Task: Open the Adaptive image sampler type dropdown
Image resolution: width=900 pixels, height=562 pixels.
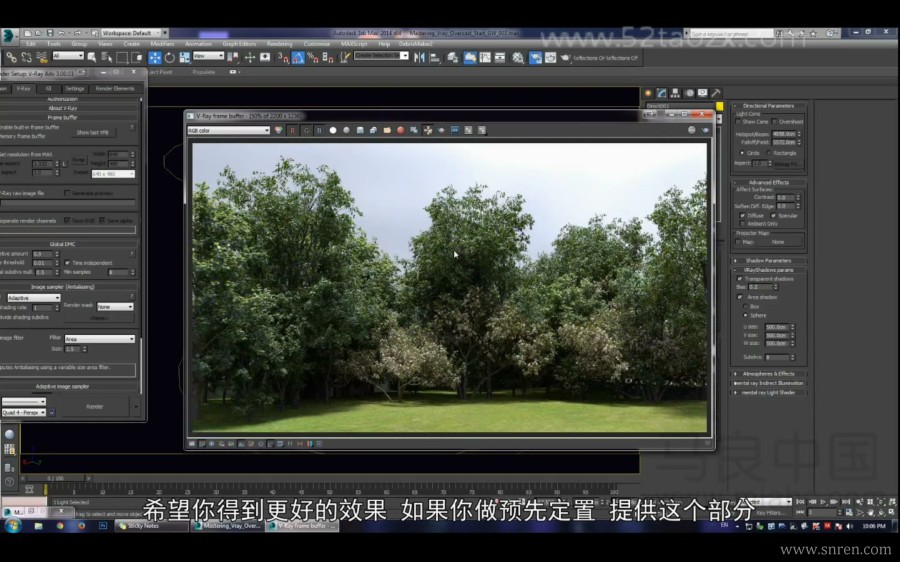Action: (34, 298)
